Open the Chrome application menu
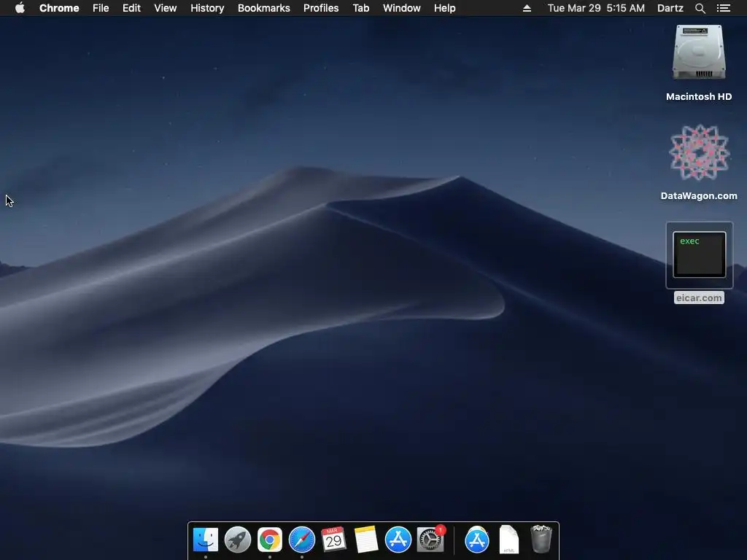Screen dimensions: 747x560 [59, 8]
